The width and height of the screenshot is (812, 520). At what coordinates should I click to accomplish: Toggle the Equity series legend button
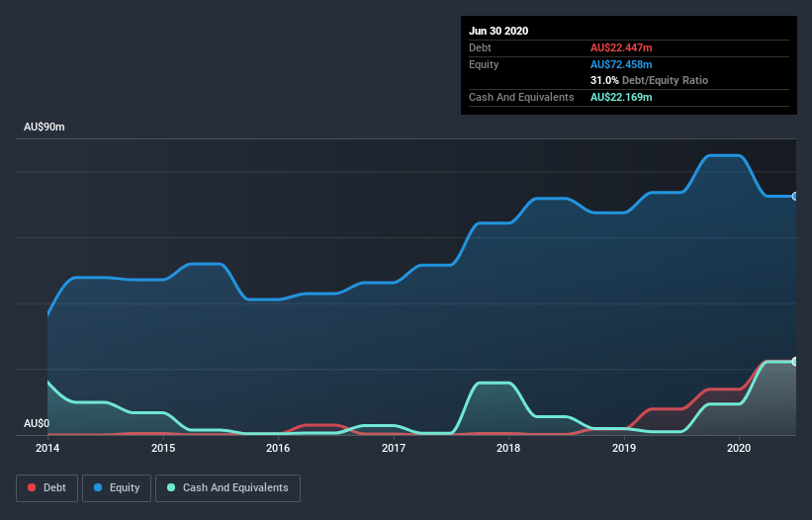click(x=117, y=488)
